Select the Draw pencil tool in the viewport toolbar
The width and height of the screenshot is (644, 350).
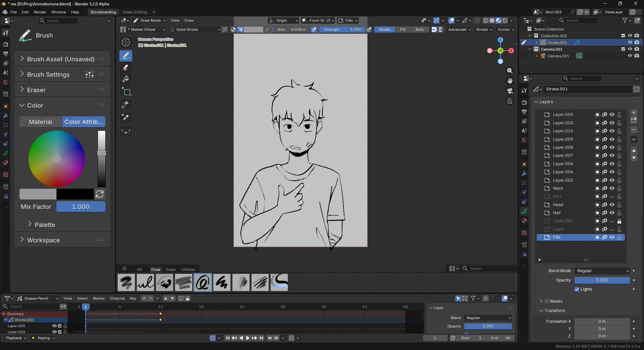pos(126,55)
